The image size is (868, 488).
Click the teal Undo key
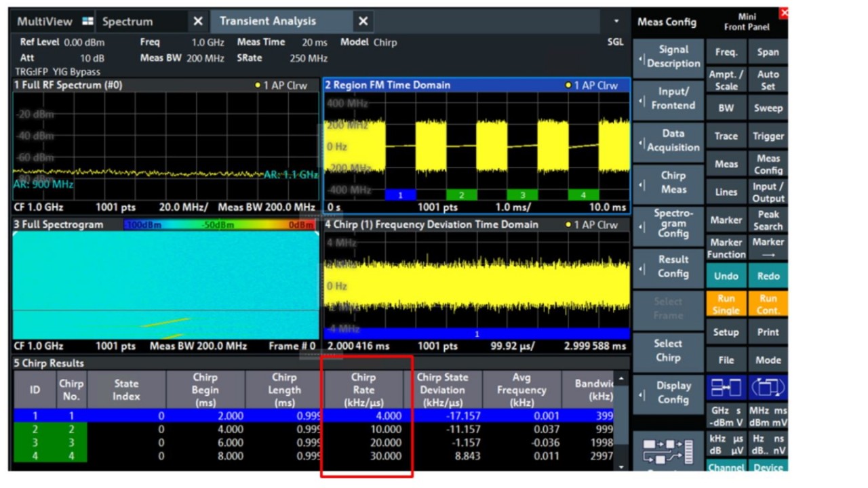tap(726, 276)
